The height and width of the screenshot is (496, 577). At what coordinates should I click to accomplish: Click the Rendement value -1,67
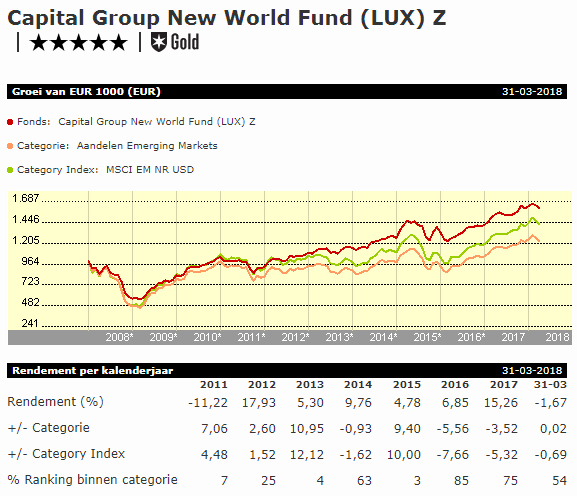click(x=551, y=403)
